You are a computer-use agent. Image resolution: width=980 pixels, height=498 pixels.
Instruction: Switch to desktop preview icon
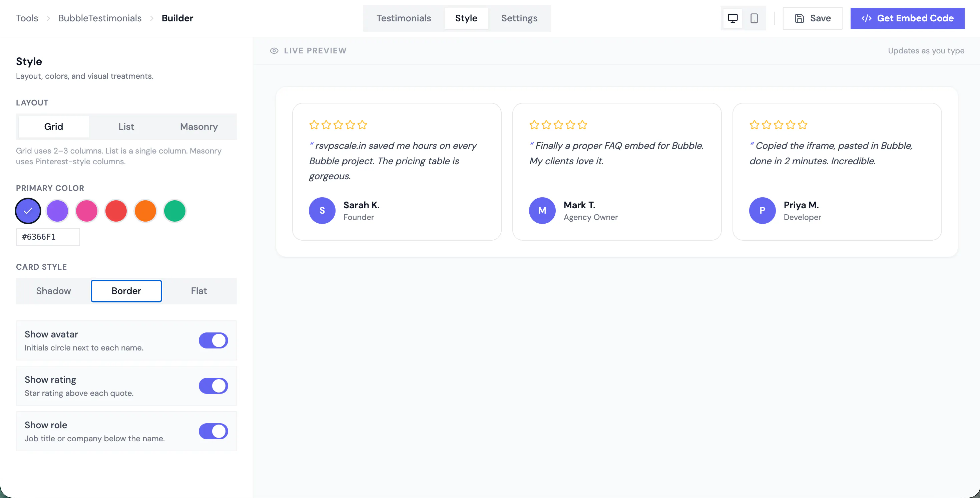coord(732,18)
